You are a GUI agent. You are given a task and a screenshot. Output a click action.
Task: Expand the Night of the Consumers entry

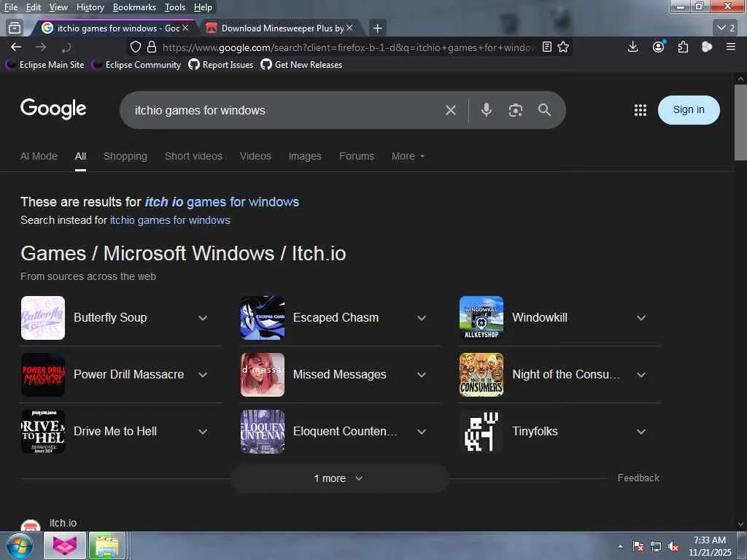click(x=641, y=375)
